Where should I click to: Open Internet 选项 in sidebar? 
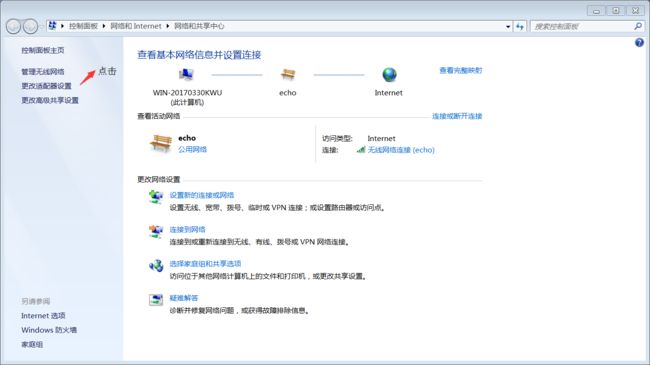[x=43, y=316]
